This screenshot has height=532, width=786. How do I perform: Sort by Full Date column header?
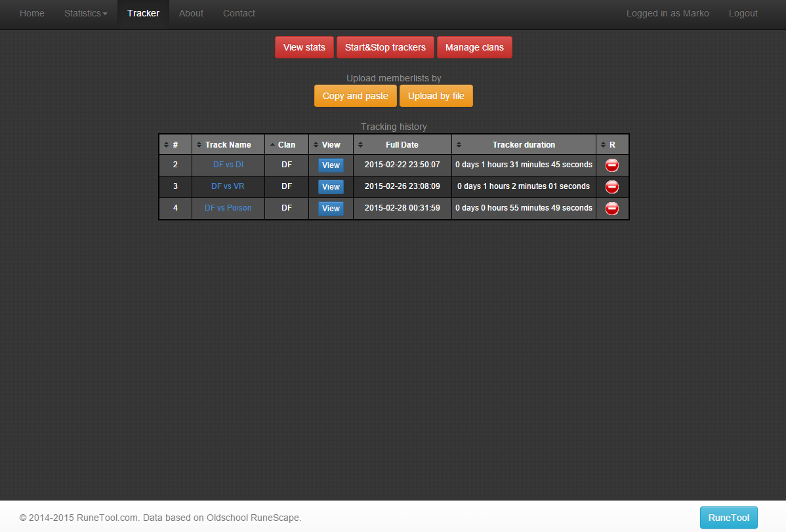[402, 144]
